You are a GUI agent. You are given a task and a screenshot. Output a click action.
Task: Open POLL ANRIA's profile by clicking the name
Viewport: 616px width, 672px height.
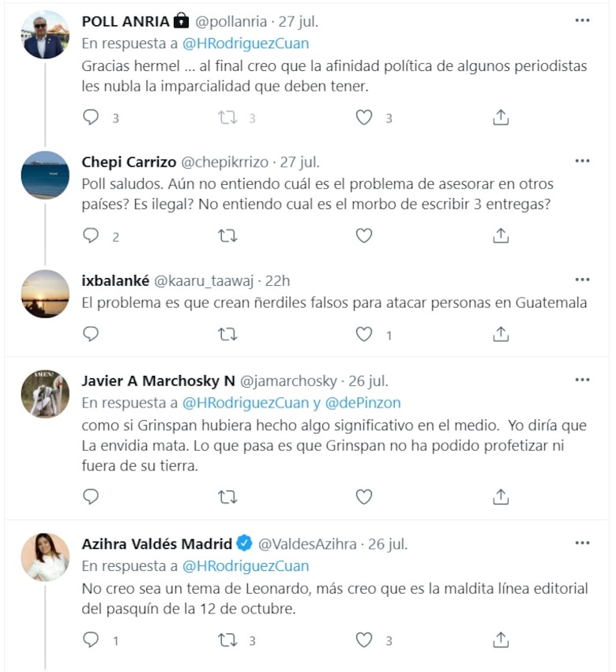(126, 21)
